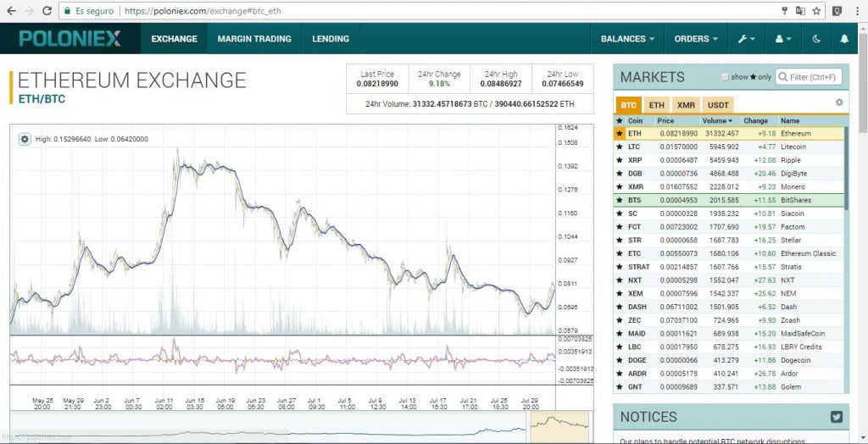Toggle favorite star for MAID row
This screenshot has width=868, height=444.
pos(620,334)
